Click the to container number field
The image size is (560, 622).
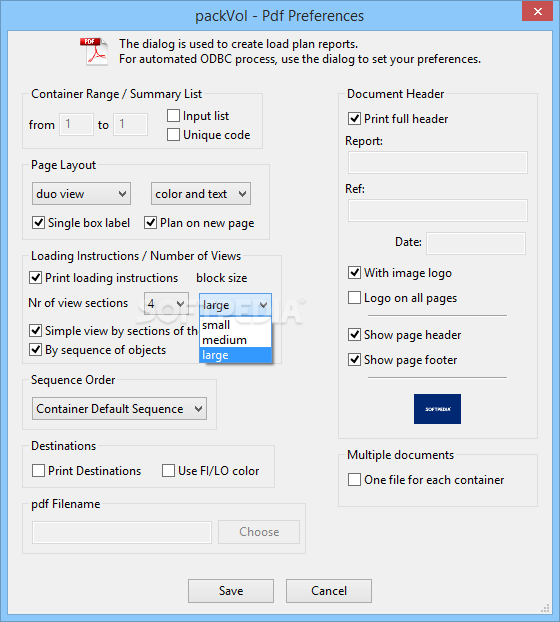tap(130, 124)
